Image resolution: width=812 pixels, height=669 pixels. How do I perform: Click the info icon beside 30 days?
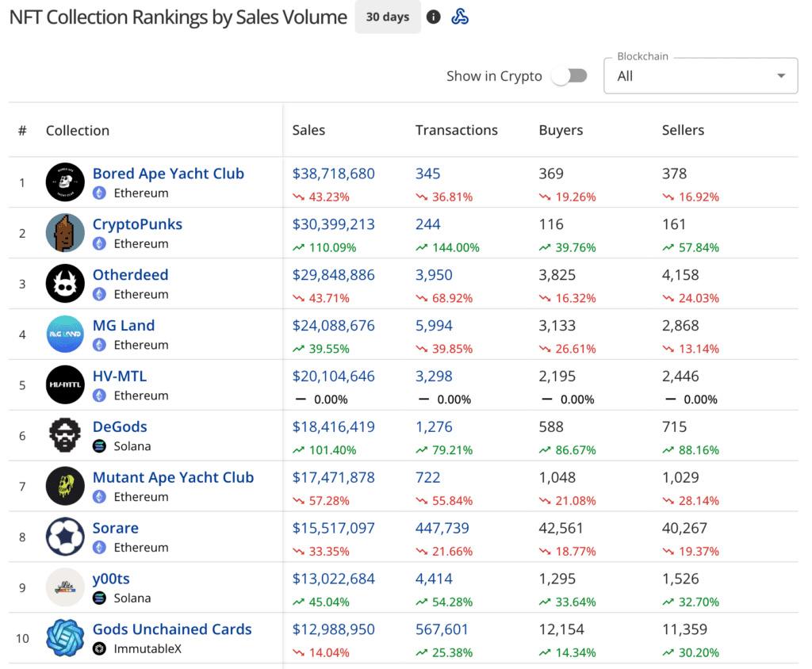(x=433, y=17)
